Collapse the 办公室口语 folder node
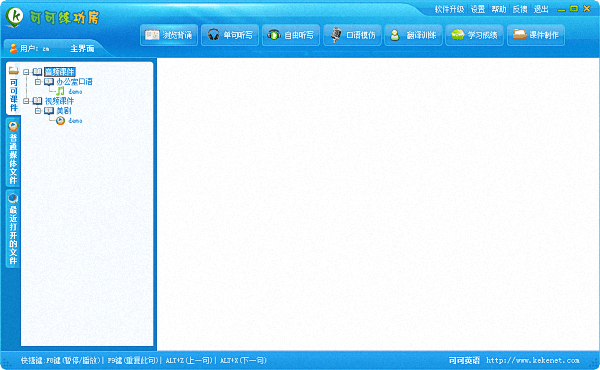This screenshot has height=370, width=600. tap(38, 82)
